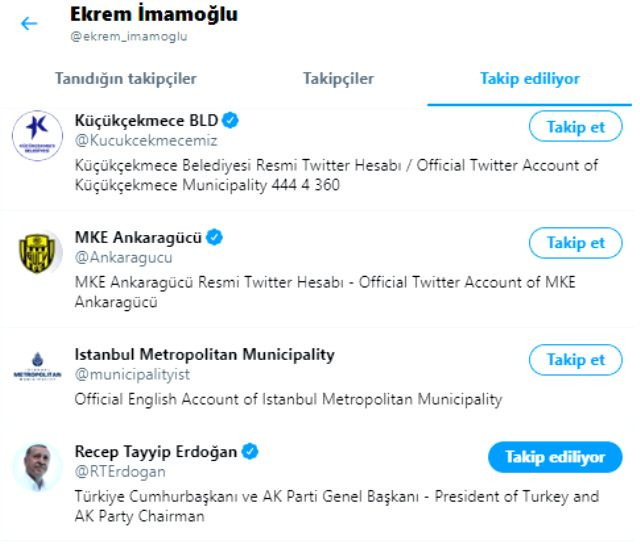
Task: Click verified badge next to Recep Tayyip Erdoğan
Action: tap(250, 452)
